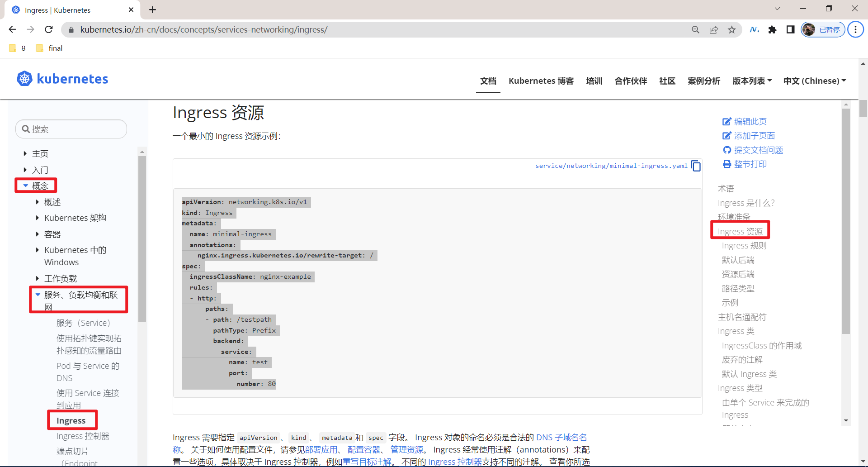Toggle the browser side panel icon

point(790,29)
